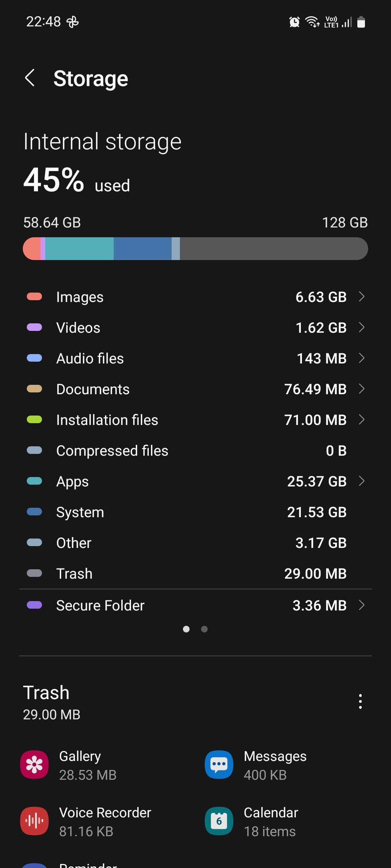Switch to the second storage page dot

204,629
